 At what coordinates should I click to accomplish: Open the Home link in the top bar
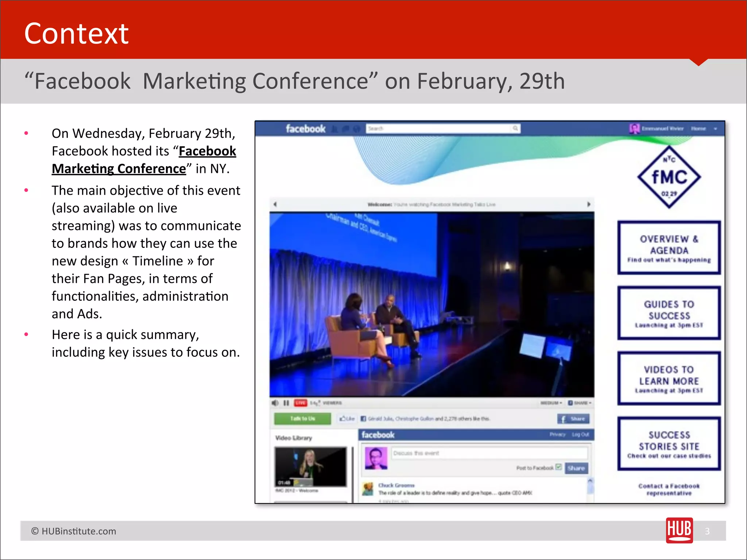click(698, 128)
